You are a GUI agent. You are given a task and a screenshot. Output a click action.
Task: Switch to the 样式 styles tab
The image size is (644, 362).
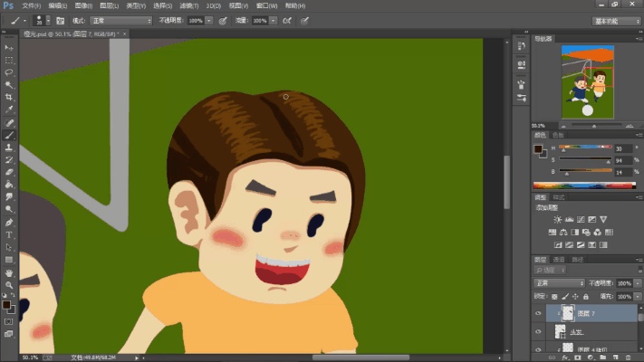point(559,196)
